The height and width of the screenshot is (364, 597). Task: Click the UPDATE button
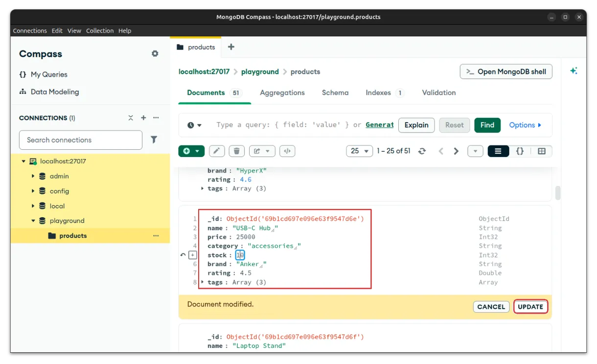pyautogui.click(x=530, y=307)
